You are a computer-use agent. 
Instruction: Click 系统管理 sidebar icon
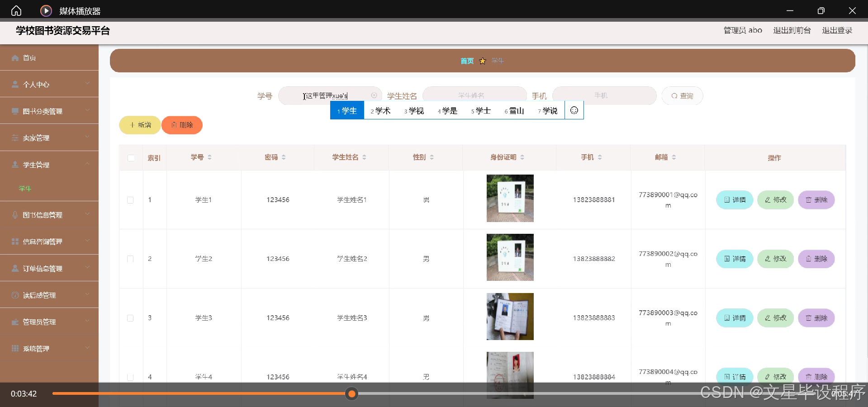click(15, 349)
